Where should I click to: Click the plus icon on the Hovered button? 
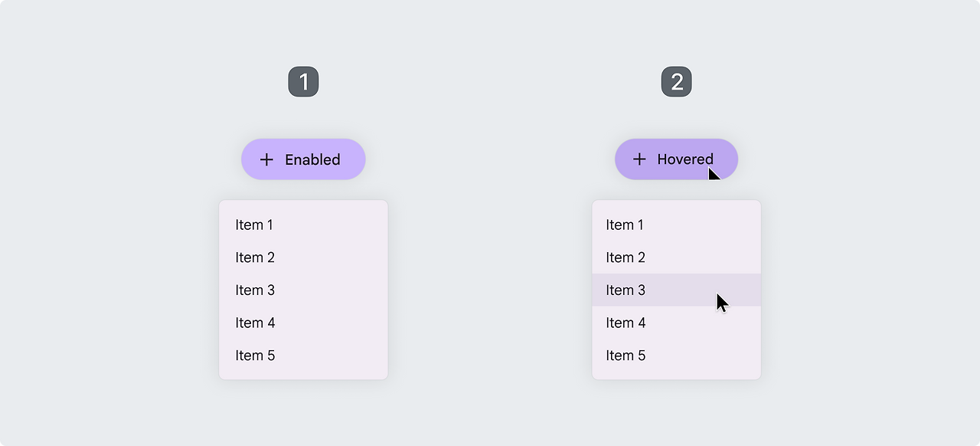pos(639,159)
